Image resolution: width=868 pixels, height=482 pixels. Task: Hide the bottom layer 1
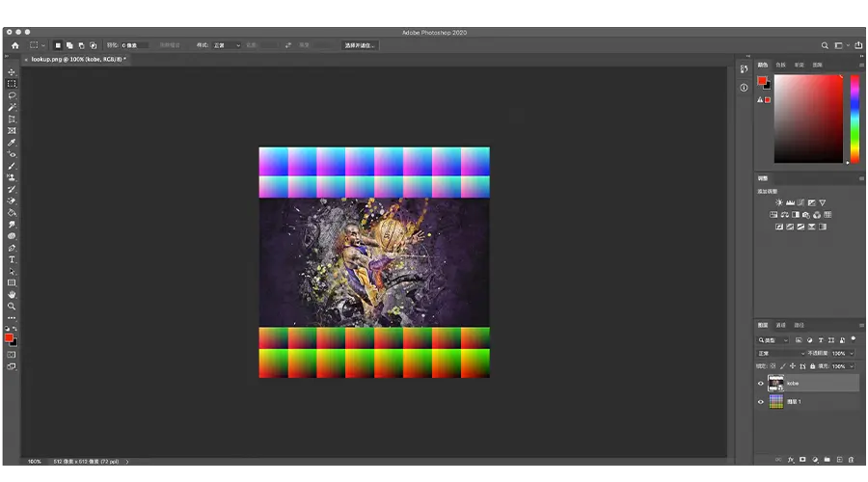tap(761, 402)
